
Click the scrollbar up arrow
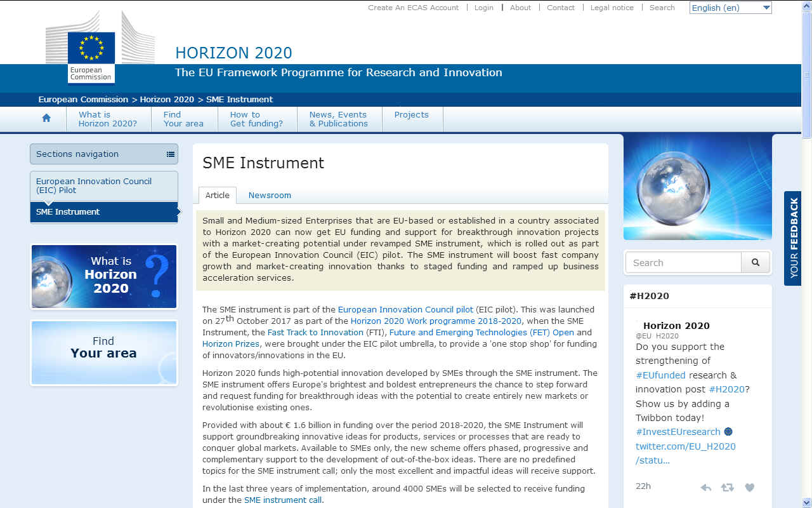tap(806, 5)
